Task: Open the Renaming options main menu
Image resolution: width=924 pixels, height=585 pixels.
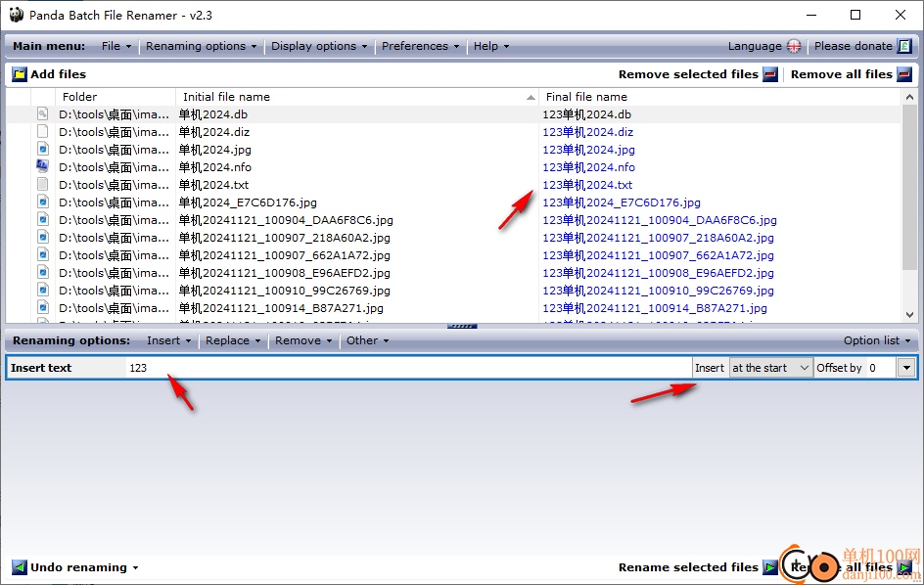Action: pyautogui.click(x=201, y=46)
